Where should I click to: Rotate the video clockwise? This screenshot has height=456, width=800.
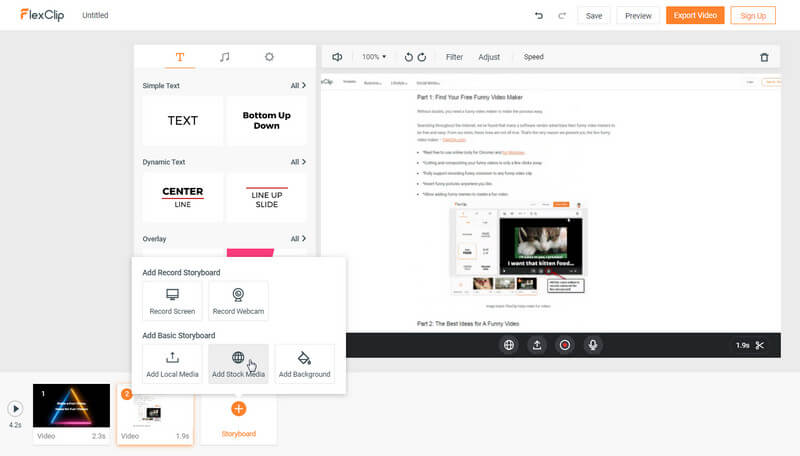pyautogui.click(x=422, y=57)
